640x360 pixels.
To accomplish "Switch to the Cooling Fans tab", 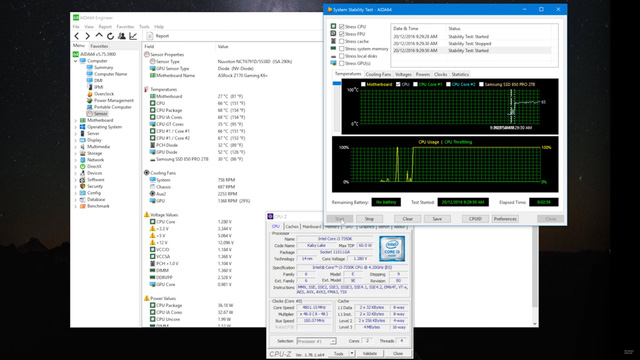I will point(378,74).
